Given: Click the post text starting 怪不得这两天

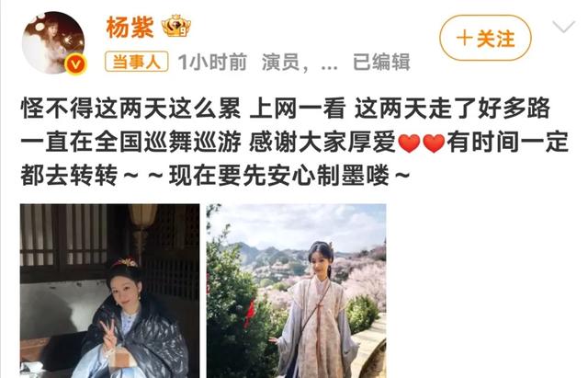Looking at the screenshot, I should pos(286,109).
